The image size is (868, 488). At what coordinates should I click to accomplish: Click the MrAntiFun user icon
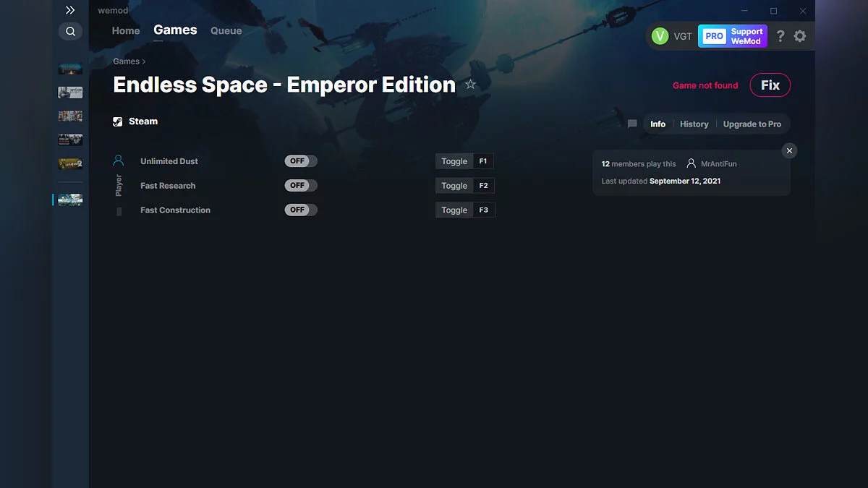(x=691, y=163)
